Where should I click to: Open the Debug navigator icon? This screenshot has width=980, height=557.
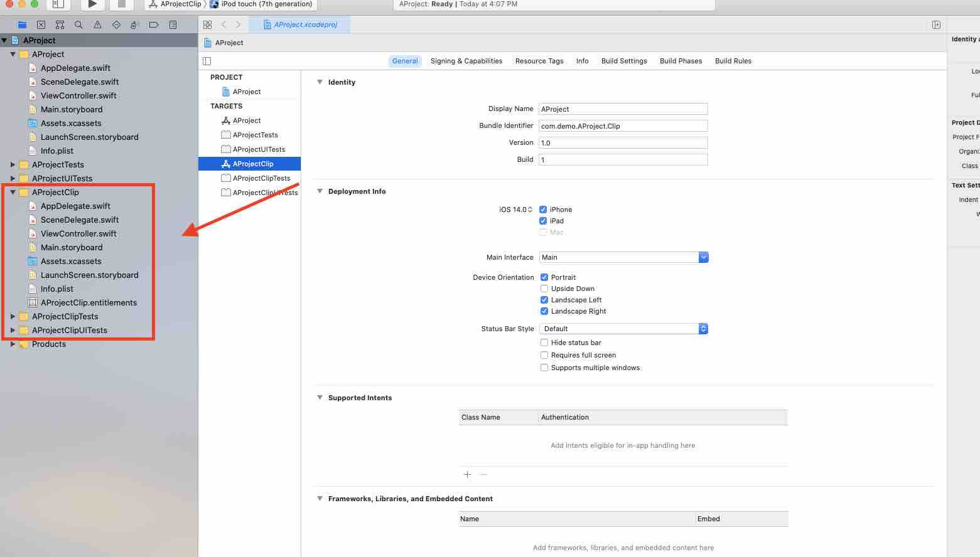[134, 25]
